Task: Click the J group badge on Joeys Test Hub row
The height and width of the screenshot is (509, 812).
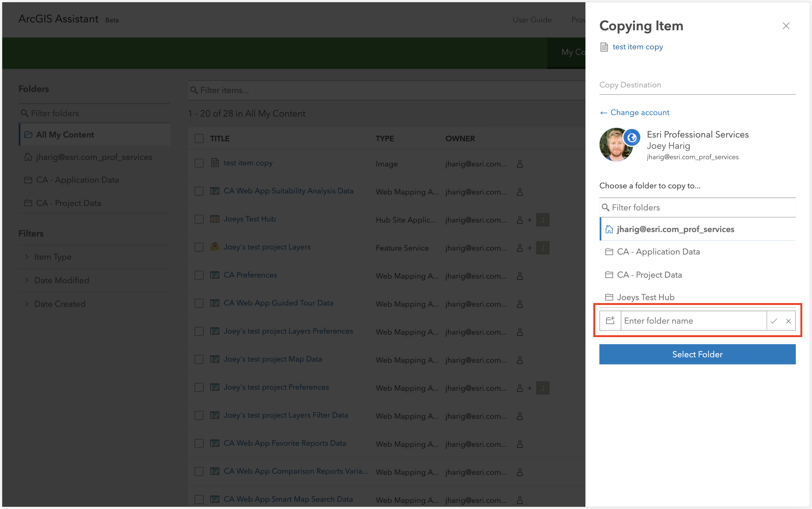Action: (542, 220)
